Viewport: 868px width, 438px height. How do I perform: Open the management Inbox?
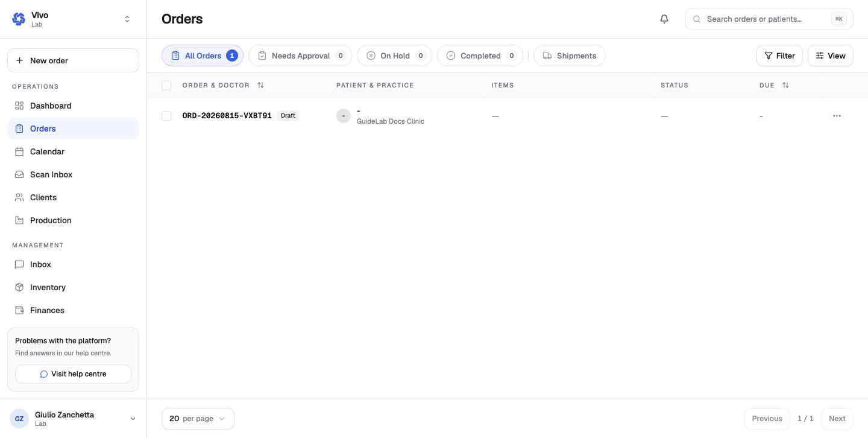coord(73,264)
